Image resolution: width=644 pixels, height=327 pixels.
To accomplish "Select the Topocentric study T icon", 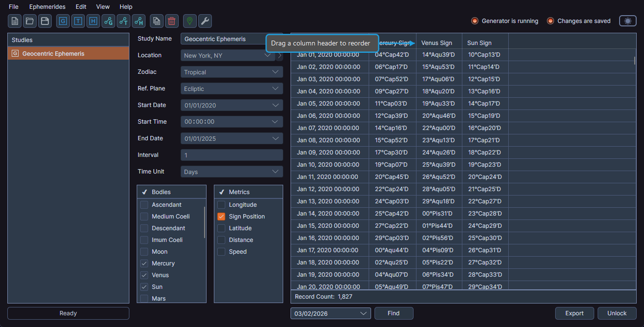I will tap(78, 21).
